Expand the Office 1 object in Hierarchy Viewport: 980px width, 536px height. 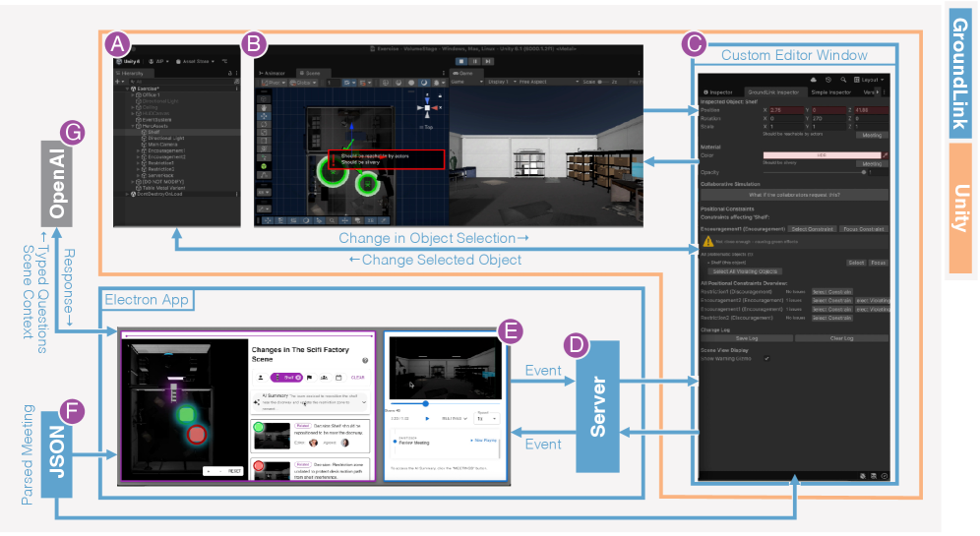[x=133, y=95]
